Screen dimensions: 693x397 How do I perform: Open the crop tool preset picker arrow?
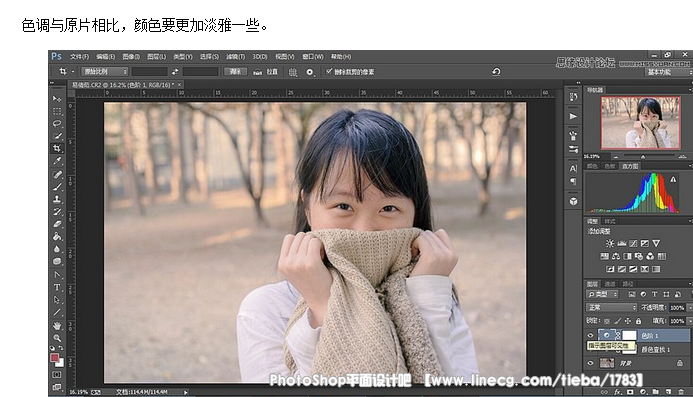tap(73, 72)
